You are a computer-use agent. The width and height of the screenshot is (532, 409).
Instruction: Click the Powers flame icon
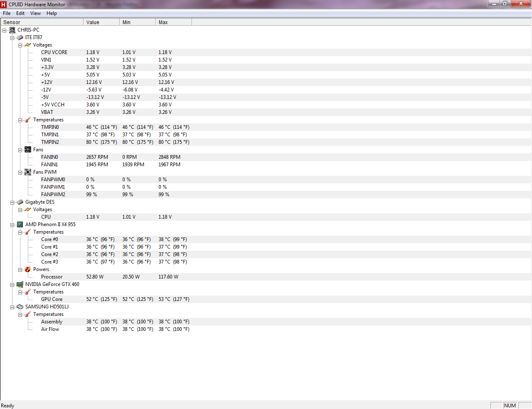(28, 269)
